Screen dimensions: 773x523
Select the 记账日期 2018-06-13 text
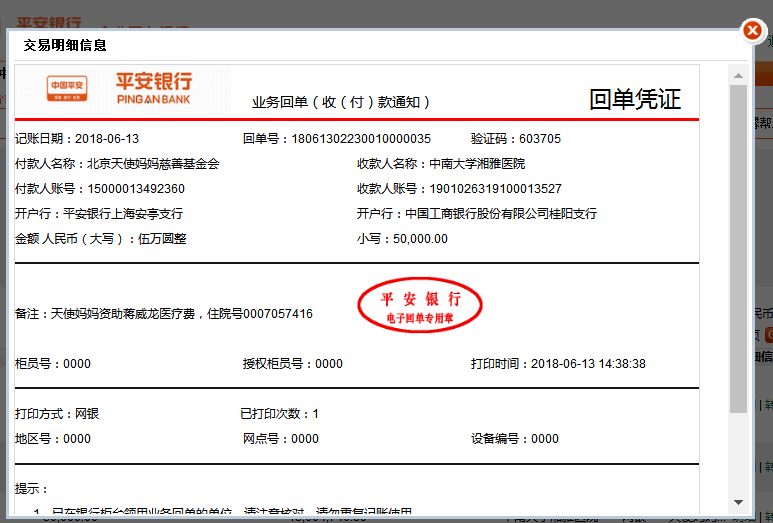pos(77,139)
